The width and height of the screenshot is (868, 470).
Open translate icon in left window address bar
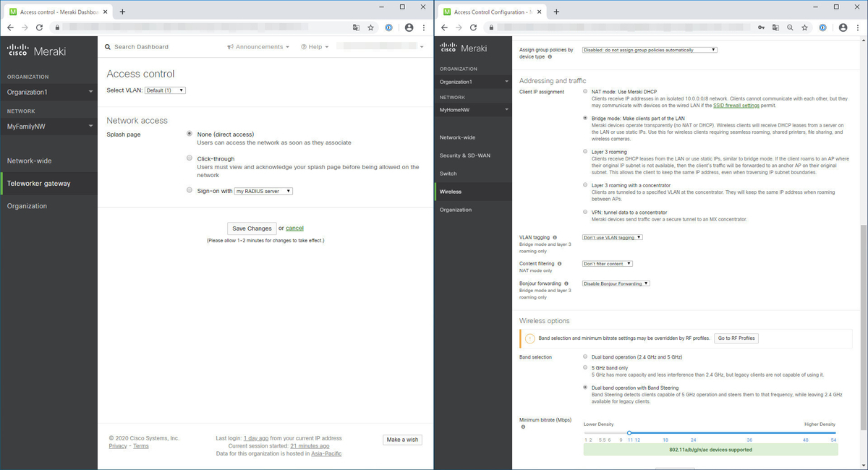pyautogui.click(x=355, y=27)
